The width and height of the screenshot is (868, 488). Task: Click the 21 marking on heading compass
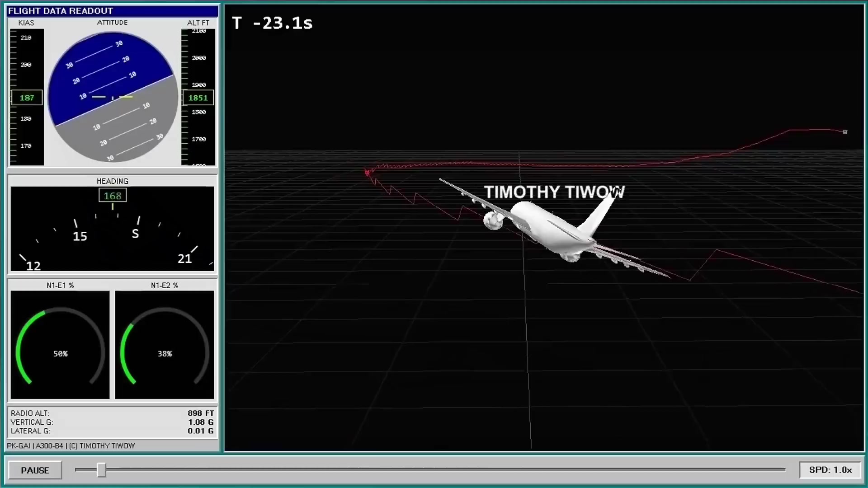click(x=184, y=259)
